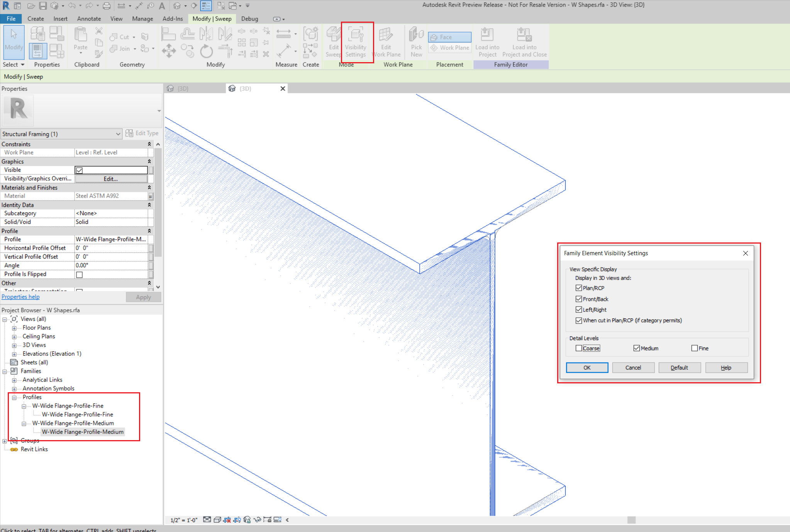Open the Join geometry dropdown arrow
Image resolution: width=790 pixels, height=532 pixels.
pos(135,49)
